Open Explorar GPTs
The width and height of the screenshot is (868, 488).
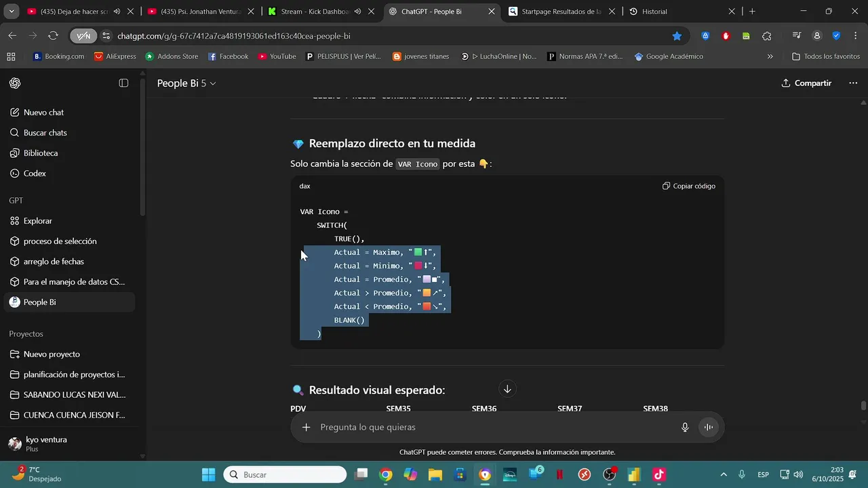[x=37, y=221]
